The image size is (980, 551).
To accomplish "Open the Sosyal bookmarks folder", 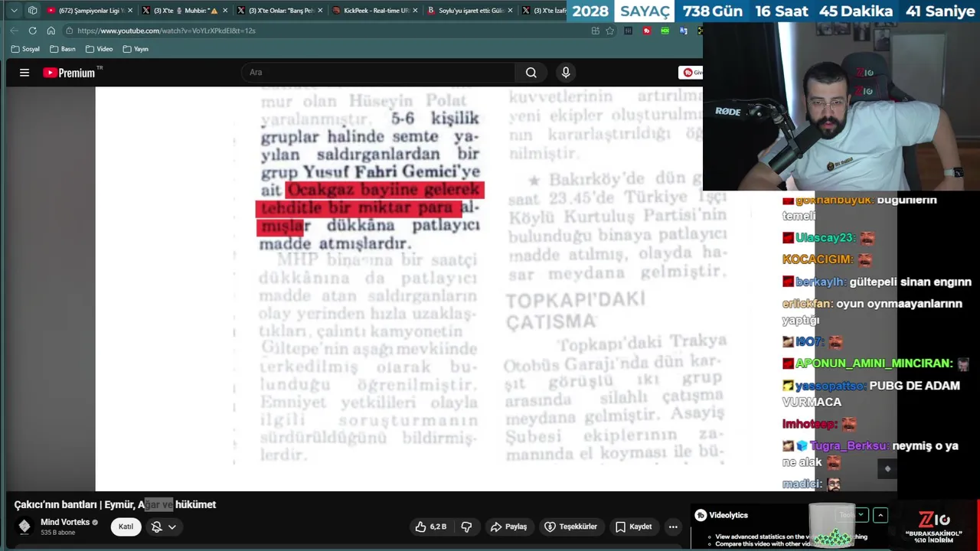I will pos(25,49).
